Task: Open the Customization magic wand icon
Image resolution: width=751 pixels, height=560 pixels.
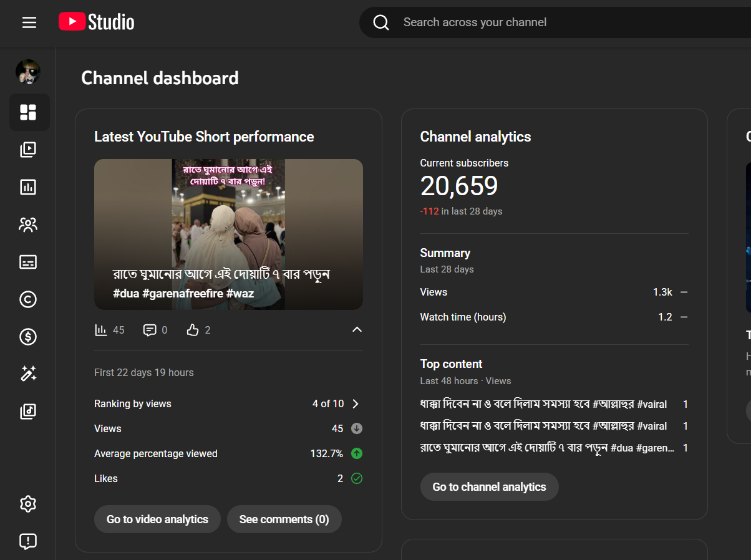Action: [x=29, y=374]
